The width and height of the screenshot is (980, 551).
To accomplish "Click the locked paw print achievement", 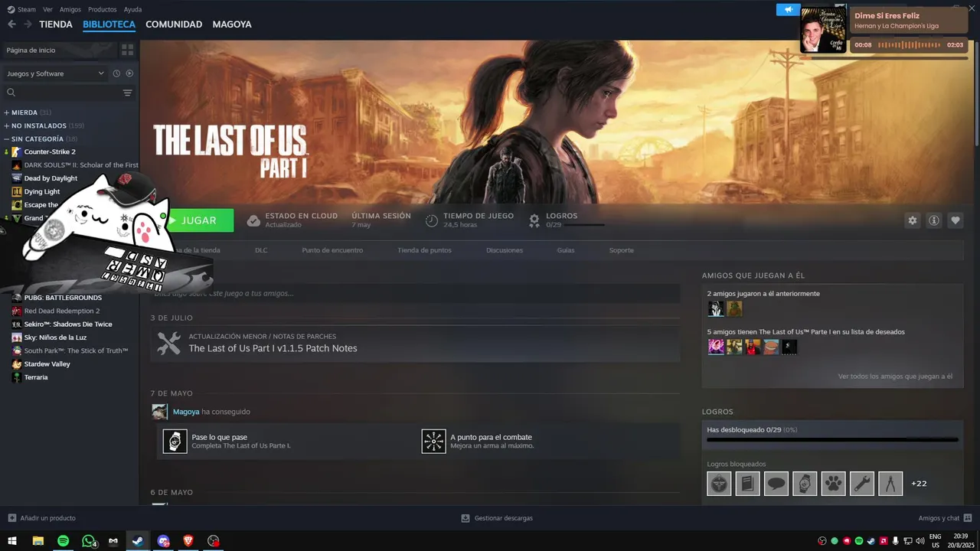I will pyautogui.click(x=833, y=484).
